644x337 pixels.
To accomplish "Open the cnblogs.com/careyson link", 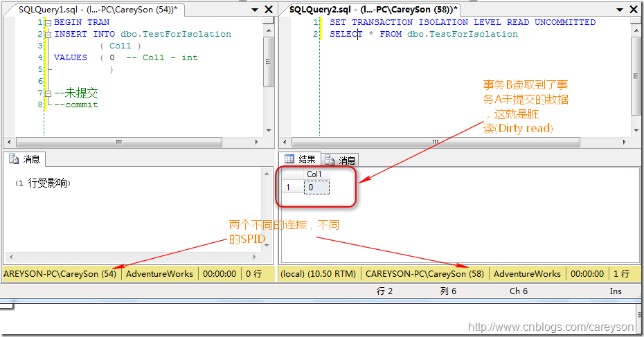I will click(551, 327).
